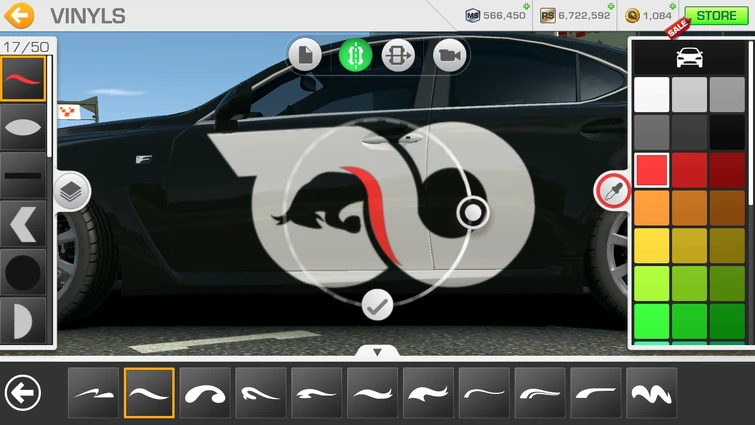Confirm vinyl placement with checkmark

click(377, 305)
